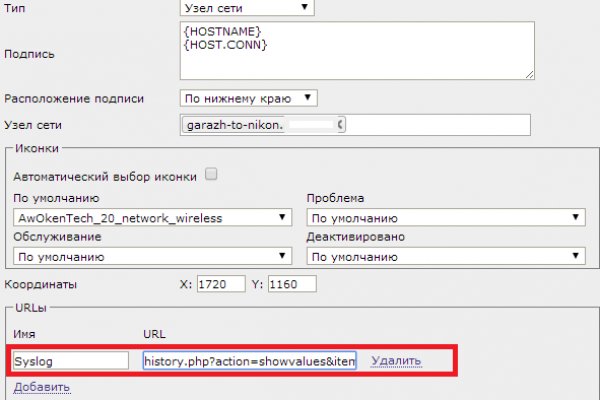Open the Тип dropdown
Viewport: 600px width, 400px height.
point(245,8)
